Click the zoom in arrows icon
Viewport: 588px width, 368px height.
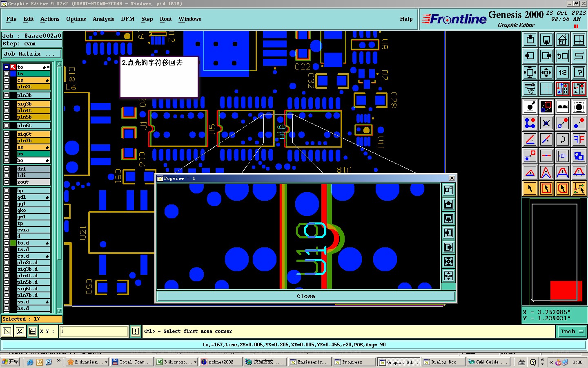point(530,72)
